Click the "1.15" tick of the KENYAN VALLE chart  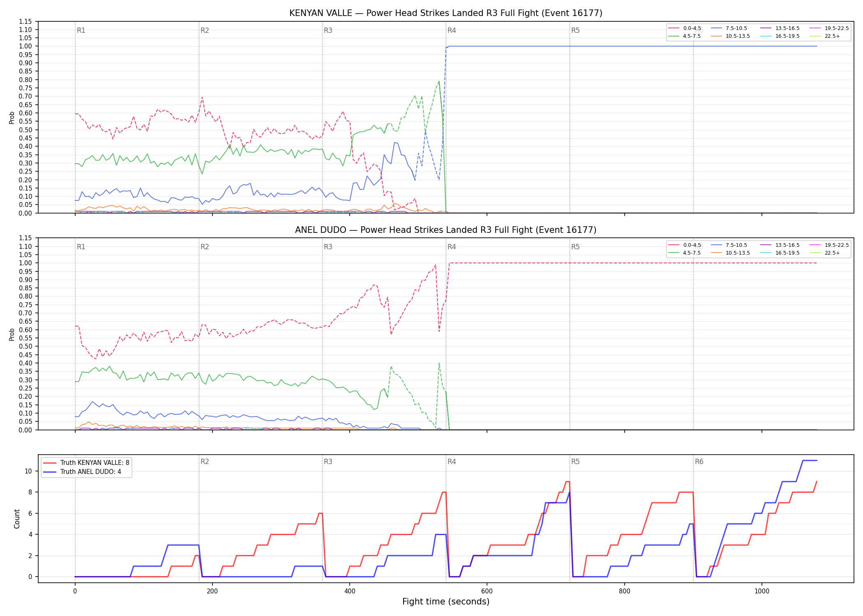coord(25,21)
